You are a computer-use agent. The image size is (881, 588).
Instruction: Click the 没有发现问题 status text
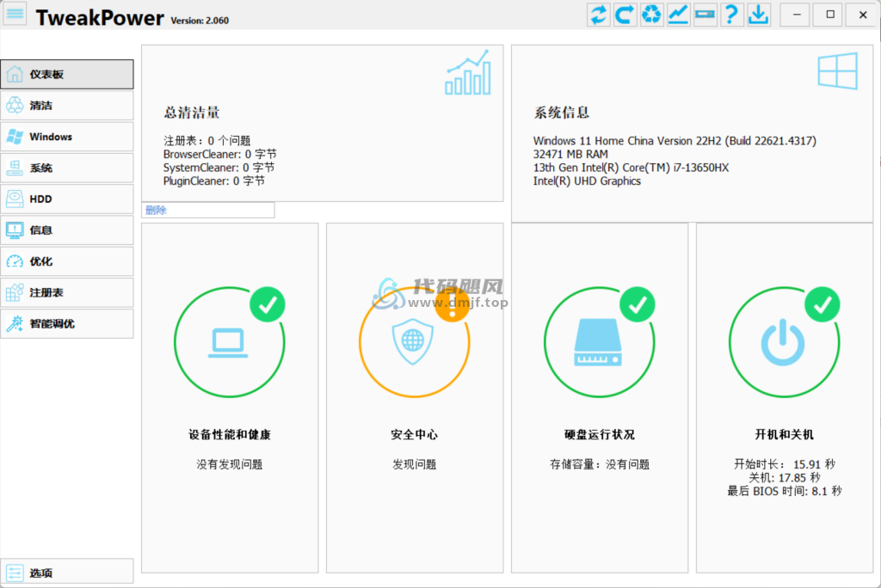229,464
